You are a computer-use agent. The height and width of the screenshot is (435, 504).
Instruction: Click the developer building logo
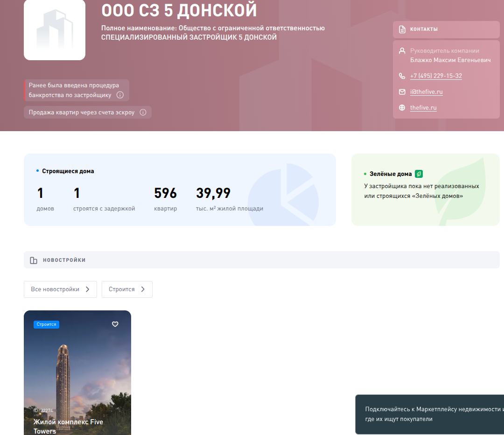(x=55, y=30)
